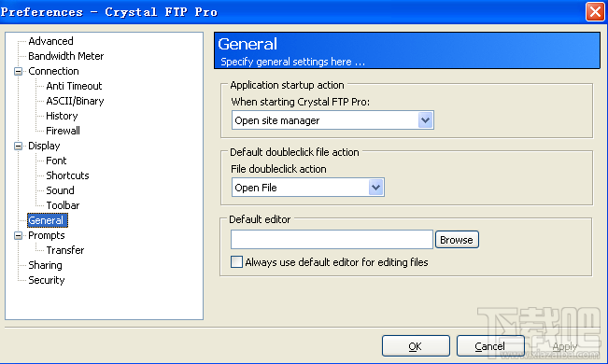Collapse the Display tree branch
The image size is (608, 364).
[19, 147]
